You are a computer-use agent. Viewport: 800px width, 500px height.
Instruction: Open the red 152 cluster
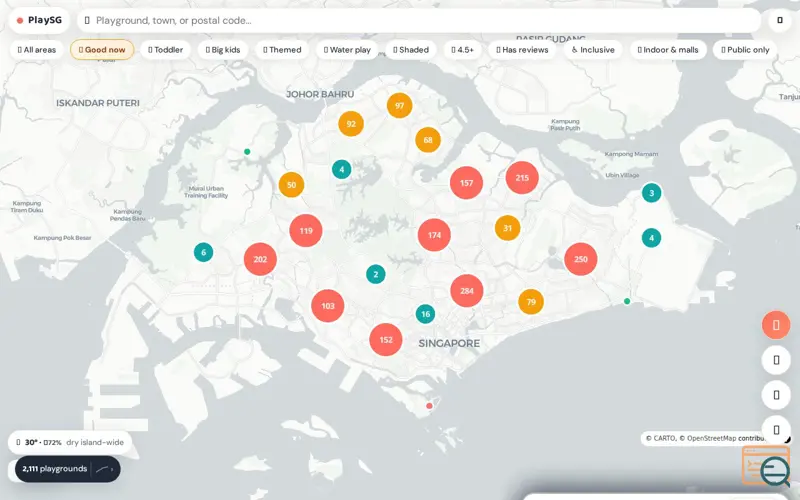tap(386, 339)
